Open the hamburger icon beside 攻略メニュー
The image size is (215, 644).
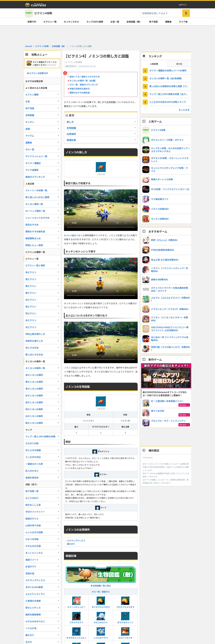26,55
